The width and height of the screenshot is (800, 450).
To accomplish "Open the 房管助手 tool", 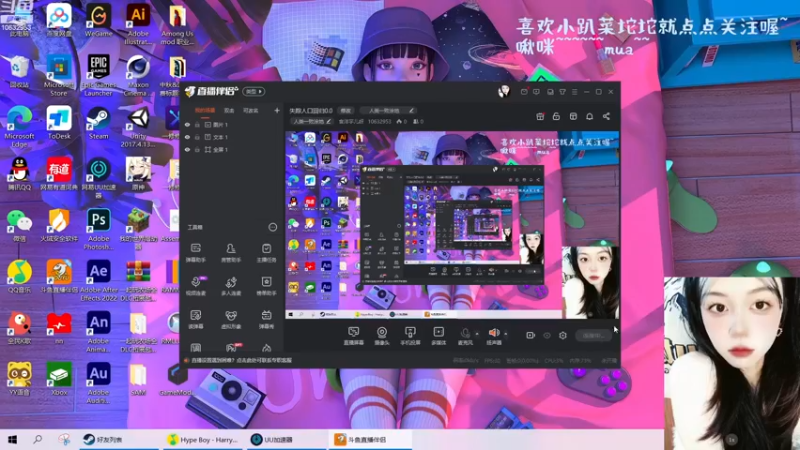I will (x=231, y=253).
